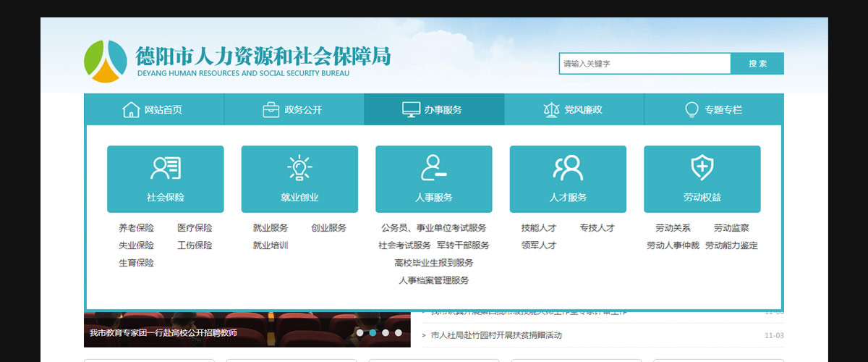Select the 领军人才 link
The image size is (868, 362).
(539, 245)
